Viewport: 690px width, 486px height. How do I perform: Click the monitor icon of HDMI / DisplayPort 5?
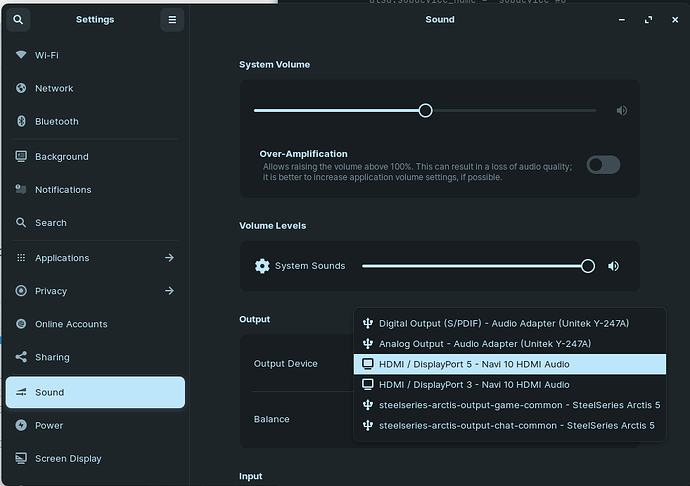pos(367,364)
